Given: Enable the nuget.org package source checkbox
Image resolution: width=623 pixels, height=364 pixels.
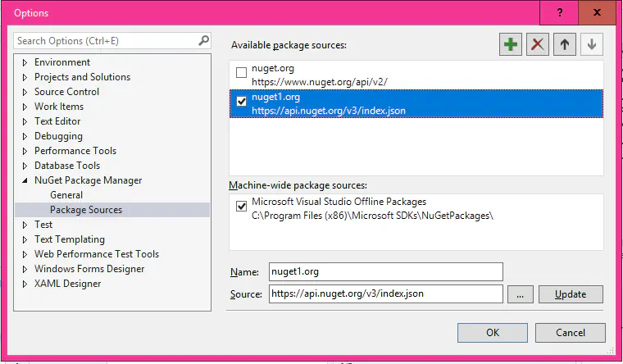Looking at the screenshot, I should click(241, 73).
